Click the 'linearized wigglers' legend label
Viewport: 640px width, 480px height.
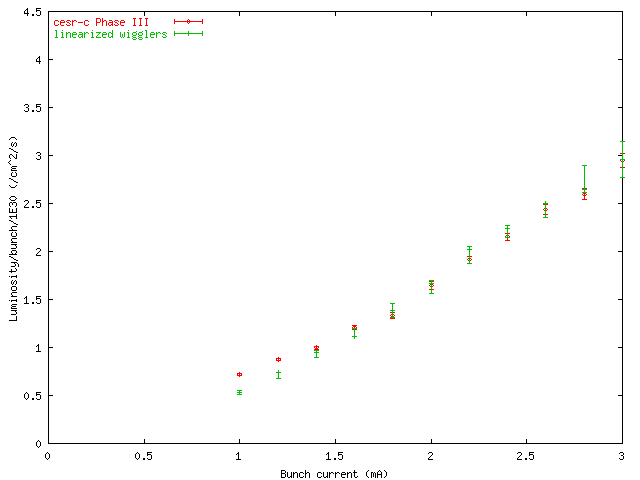(111, 34)
